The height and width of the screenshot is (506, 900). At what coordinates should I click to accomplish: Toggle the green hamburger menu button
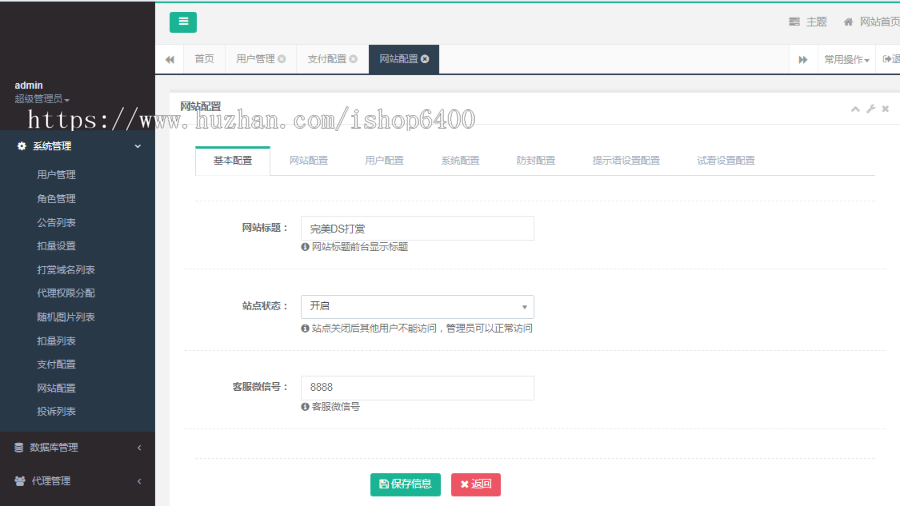183,22
